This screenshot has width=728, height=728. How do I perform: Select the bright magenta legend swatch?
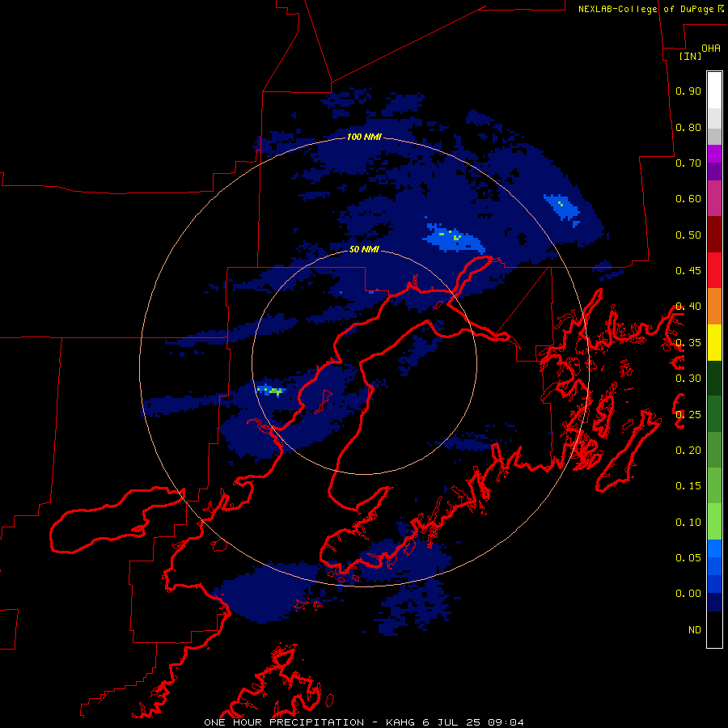[x=714, y=154]
